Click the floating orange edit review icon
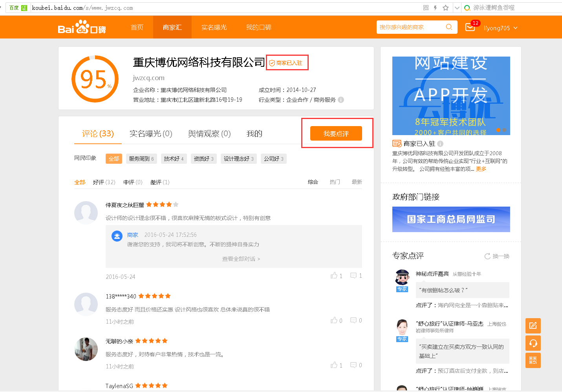Image resolution: width=562 pixels, height=392 pixels. click(x=533, y=326)
